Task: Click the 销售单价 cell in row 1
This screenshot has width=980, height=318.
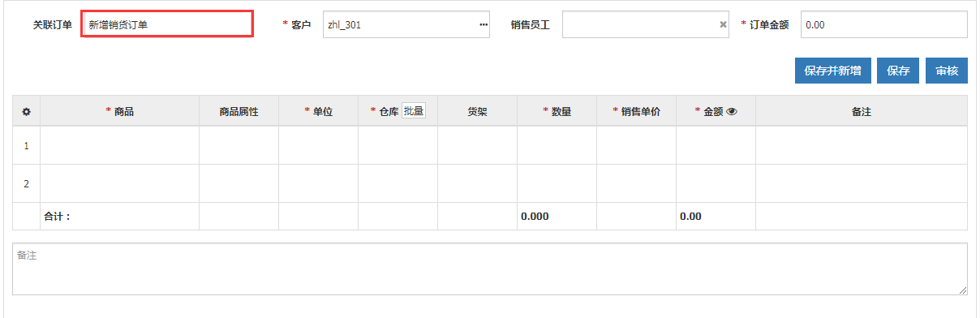Action: (637, 145)
